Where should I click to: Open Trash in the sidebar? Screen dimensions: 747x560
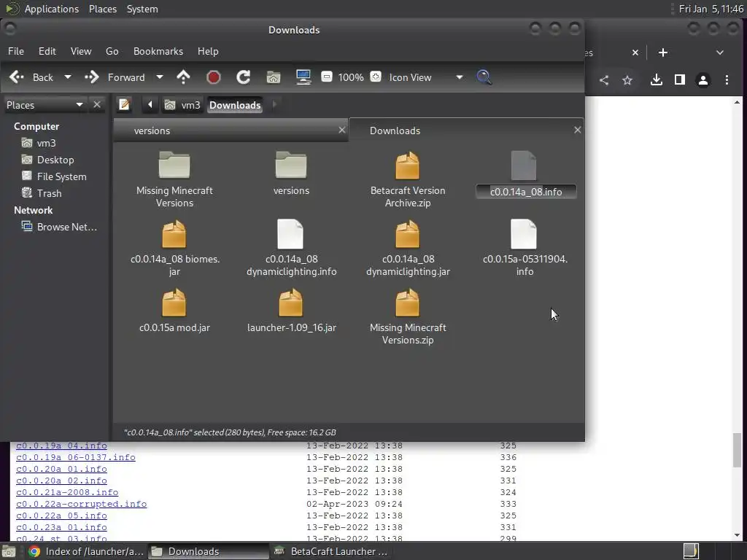(x=42, y=192)
